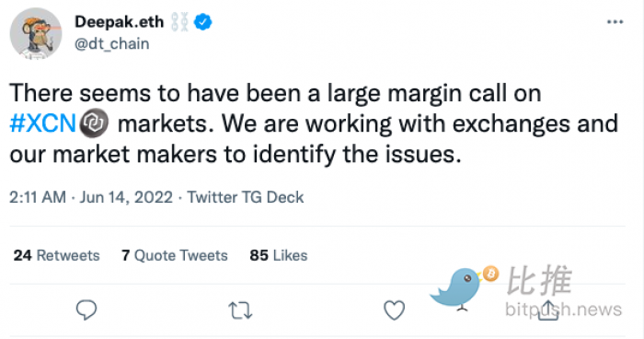Retweet using the arrows icon
This screenshot has width=644, height=339.
[x=240, y=310]
